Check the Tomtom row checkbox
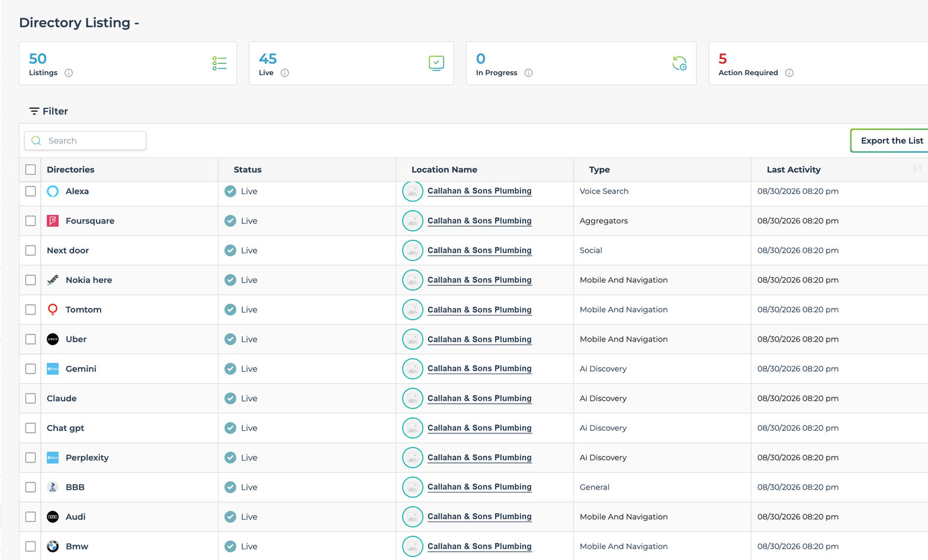Image resolution: width=928 pixels, height=560 pixels. tap(31, 310)
